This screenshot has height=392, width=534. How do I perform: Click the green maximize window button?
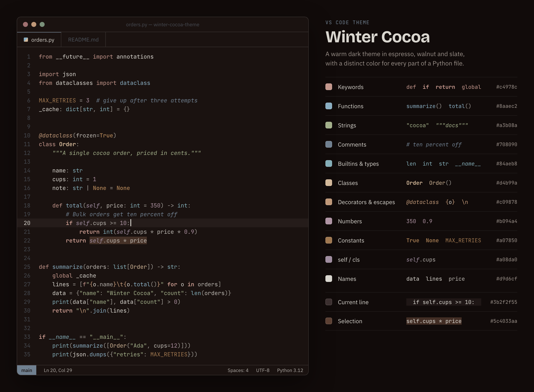point(42,24)
